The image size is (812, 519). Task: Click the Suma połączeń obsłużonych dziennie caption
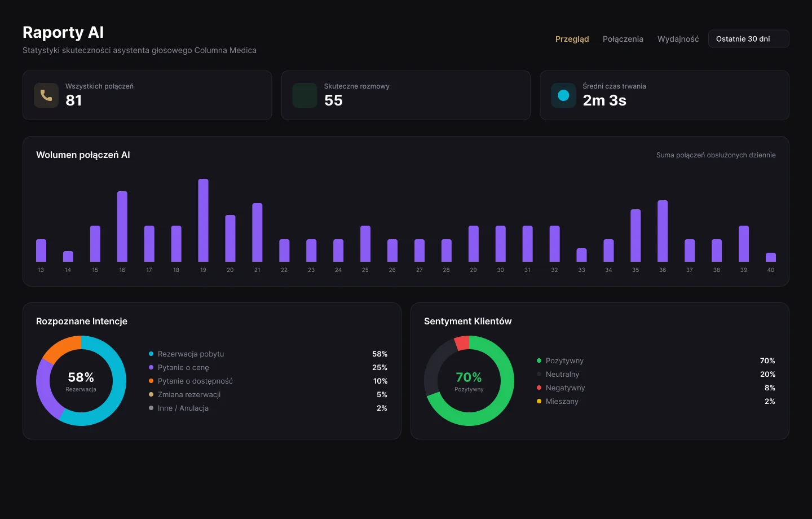pyautogui.click(x=716, y=155)
